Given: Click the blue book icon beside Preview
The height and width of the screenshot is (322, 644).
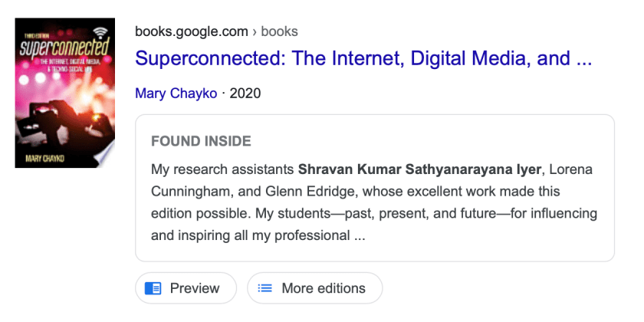Looking at the screenshot, I should click(x=153, y=288).
